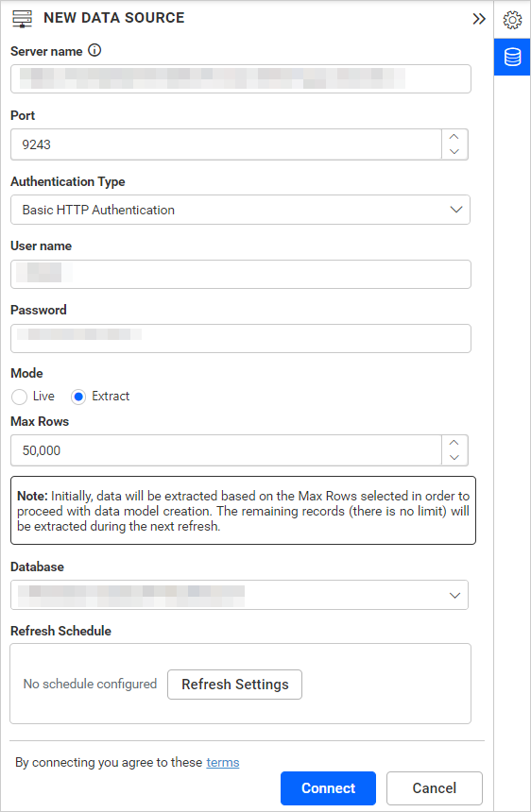Increase Max Rows with up arrow

454,443
